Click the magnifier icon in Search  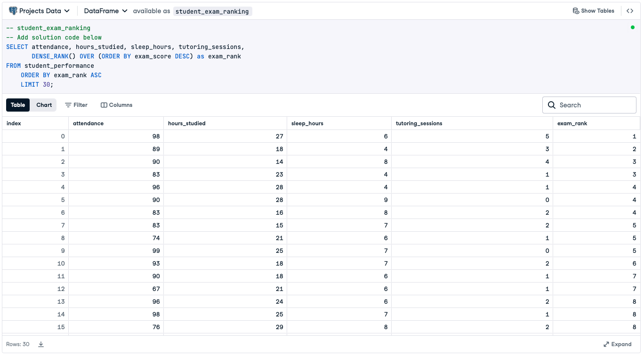pos(552,105)
